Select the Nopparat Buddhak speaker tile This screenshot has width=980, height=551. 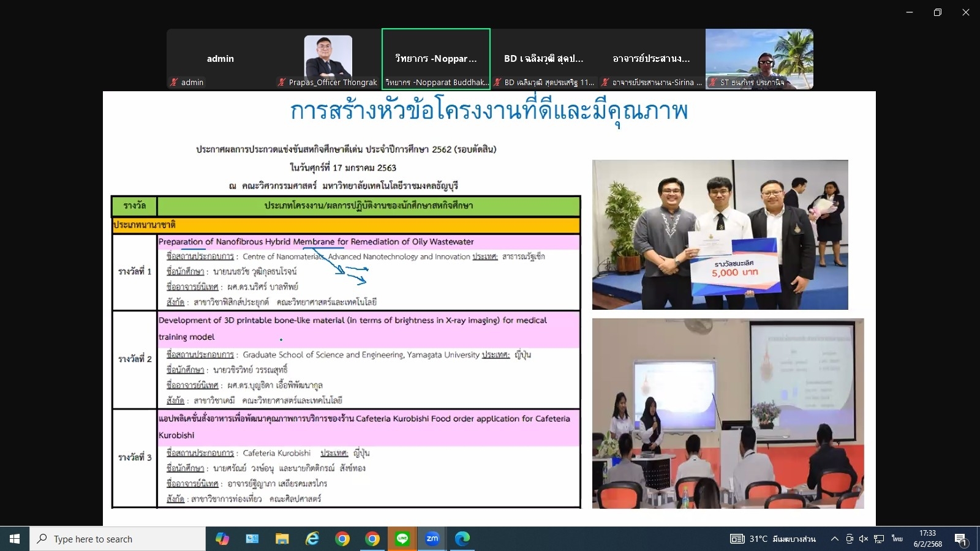tap(436, 59)
